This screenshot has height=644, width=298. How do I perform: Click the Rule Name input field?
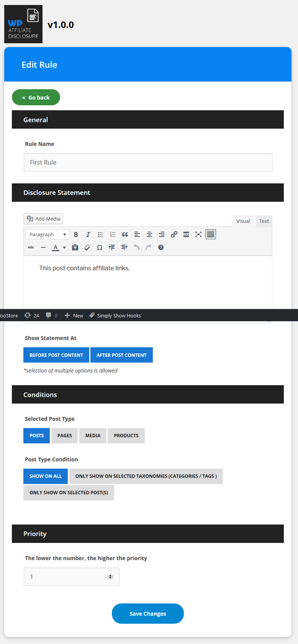148,163
